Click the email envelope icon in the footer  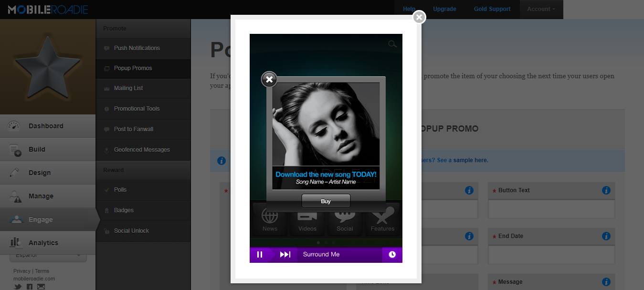41,287
